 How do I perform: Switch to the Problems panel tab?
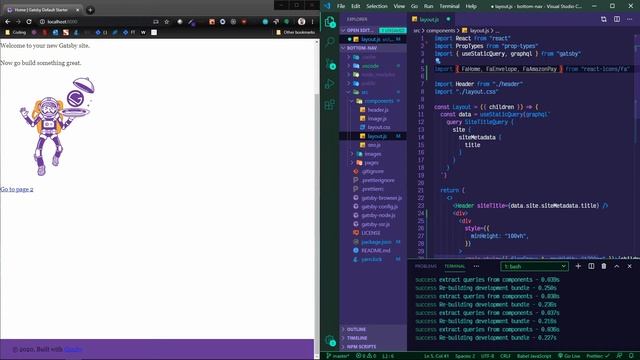425,266
